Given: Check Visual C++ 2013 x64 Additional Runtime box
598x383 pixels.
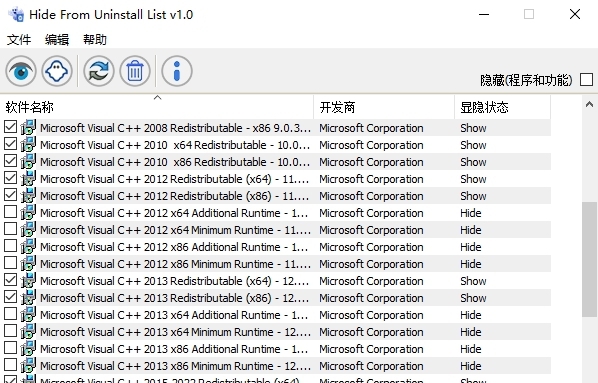Looking at the screenshot, I should [x=10, y=314].
